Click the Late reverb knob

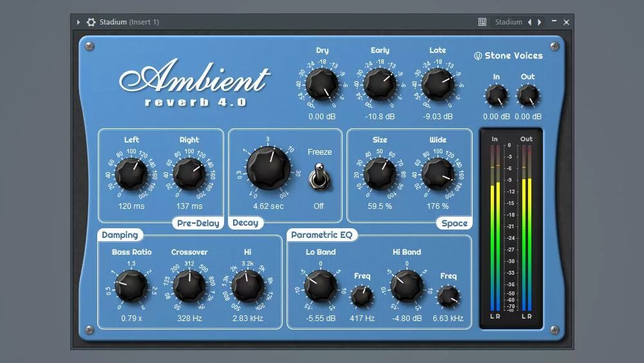coord(438,84)
